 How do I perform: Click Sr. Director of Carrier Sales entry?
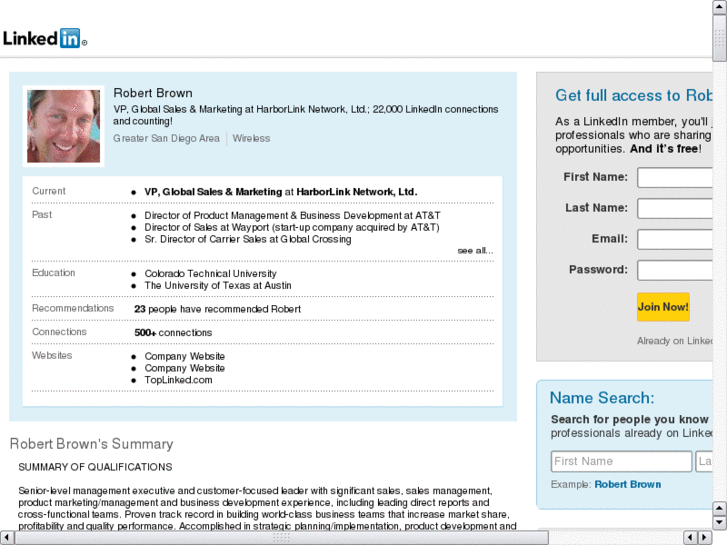point(248,239)
